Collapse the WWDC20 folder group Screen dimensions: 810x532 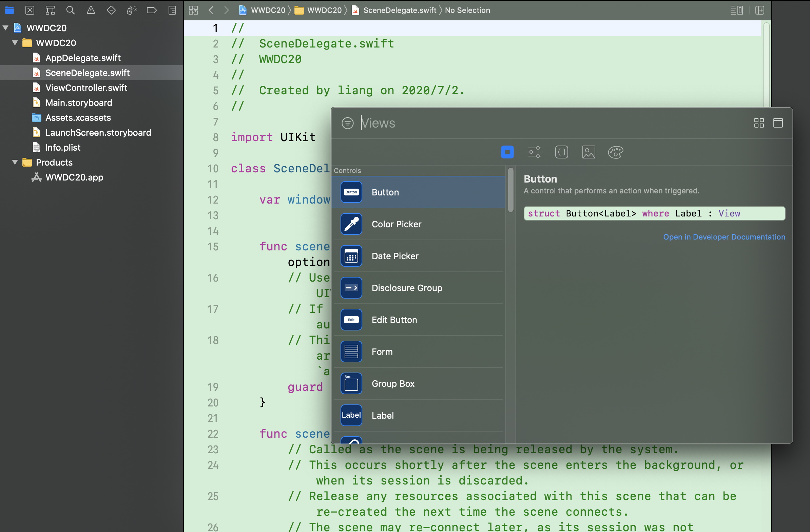pos(15,43)
